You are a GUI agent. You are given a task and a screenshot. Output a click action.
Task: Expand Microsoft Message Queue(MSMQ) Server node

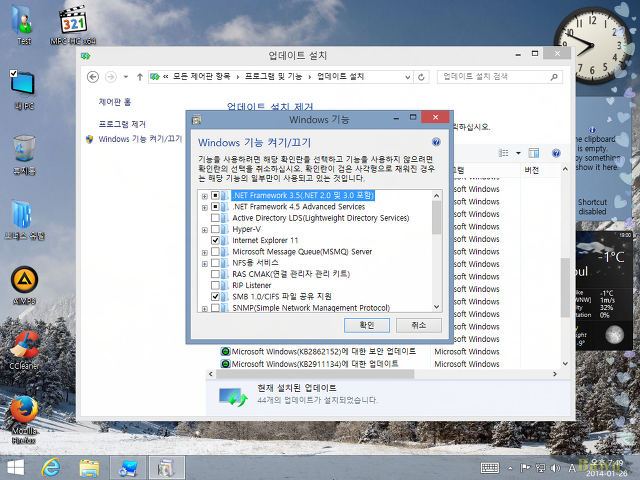tap(204, 253)
